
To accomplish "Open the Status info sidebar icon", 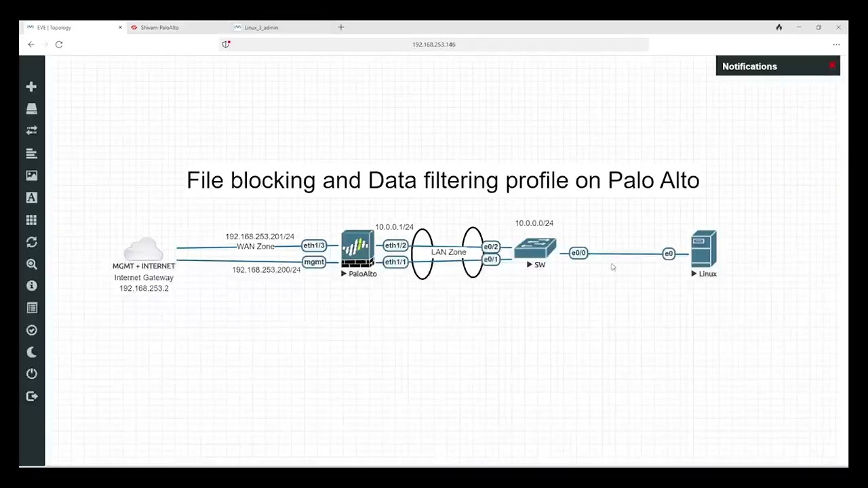I will (x=31, y=286).
